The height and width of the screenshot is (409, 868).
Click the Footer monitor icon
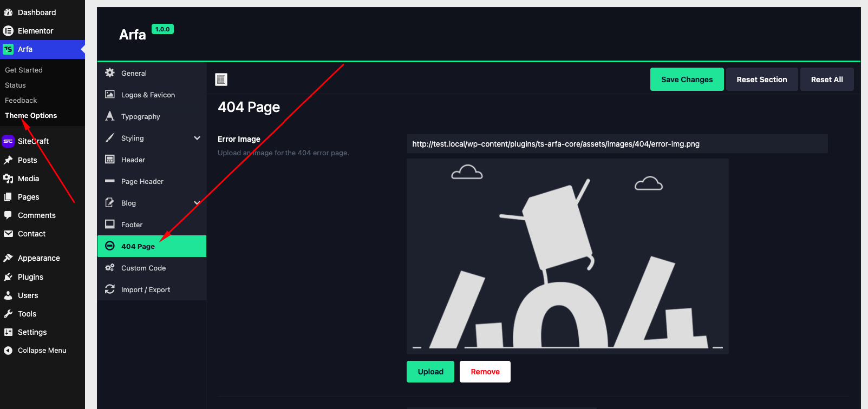(110, 224)
